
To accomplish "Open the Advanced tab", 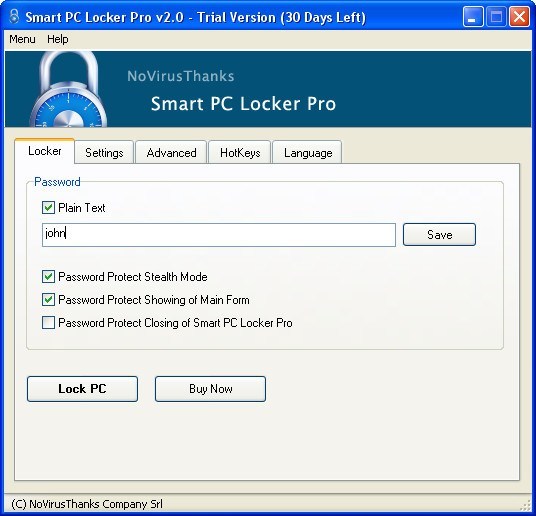I will click(x=171, y=153).
